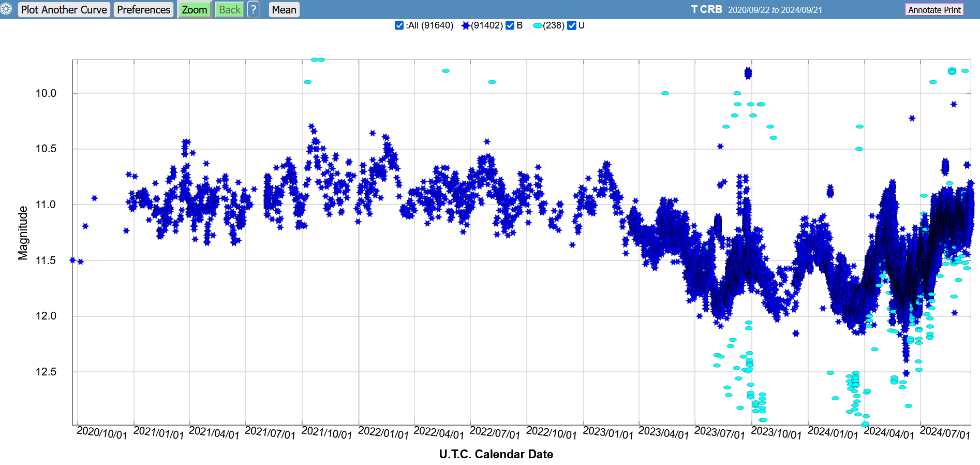Click the AAVSO logo icon at top left

(6, 9)
